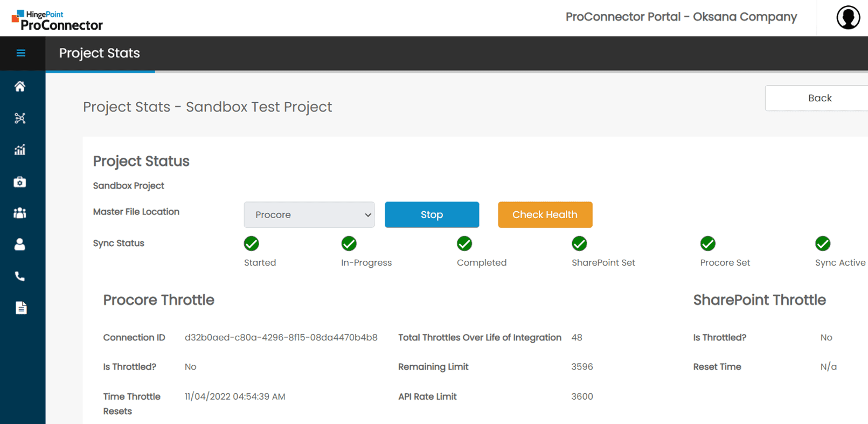Click the Check Health button
Viewport: 868px width, 424px height.
pyautogui.click(x=545, y=214)
